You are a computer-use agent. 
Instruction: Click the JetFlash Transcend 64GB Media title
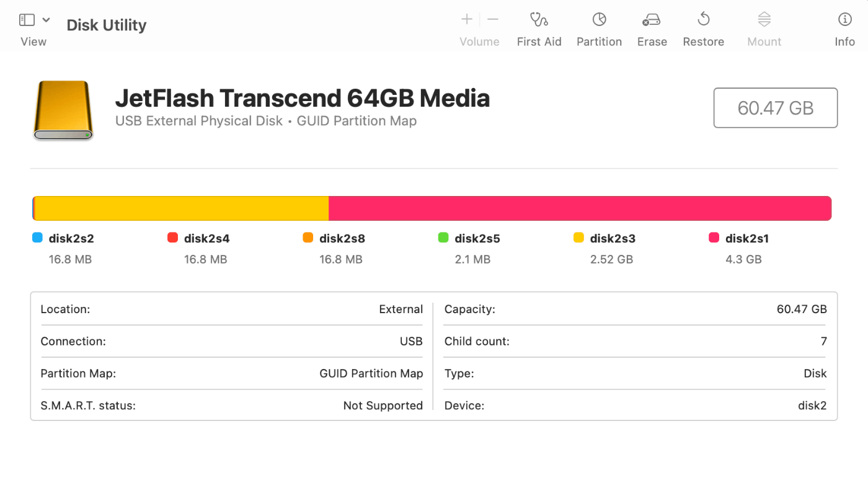303,98
